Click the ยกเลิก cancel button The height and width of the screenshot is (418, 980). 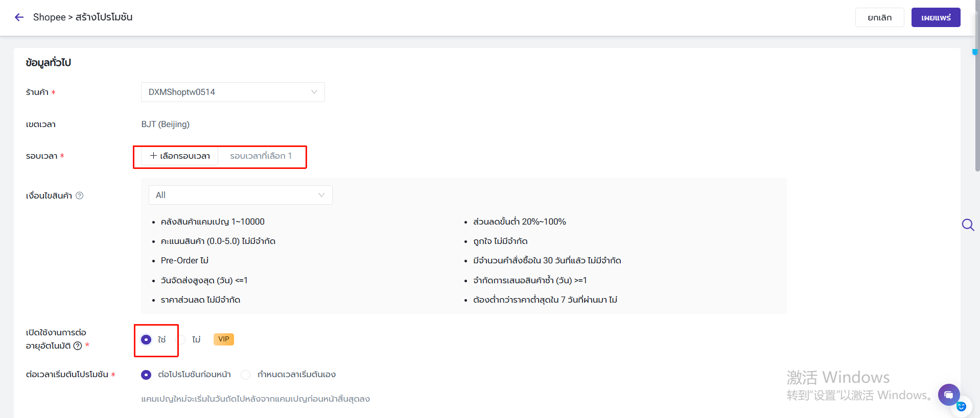tap(880, 17)
